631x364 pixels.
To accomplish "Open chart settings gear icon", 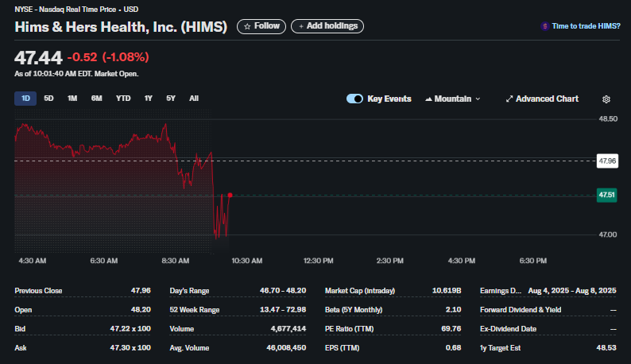I will [x=606, y=99].
